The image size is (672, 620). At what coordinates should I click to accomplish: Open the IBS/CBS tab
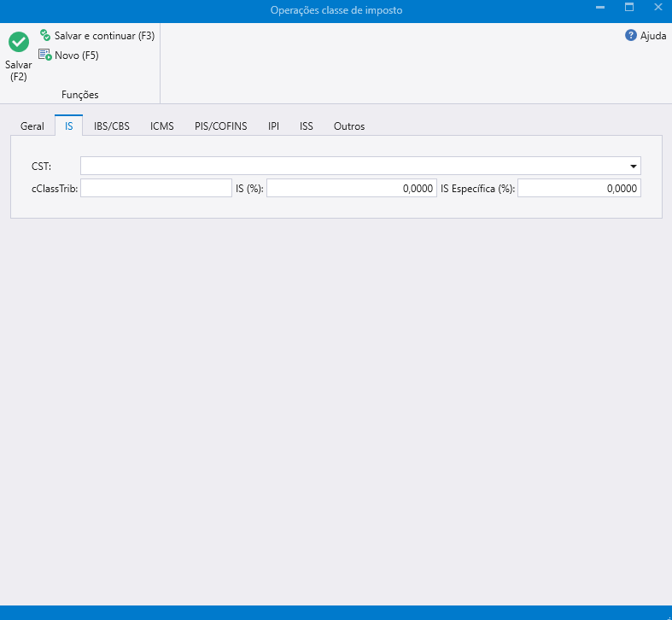pyautogui.click(x=112, y=126)
